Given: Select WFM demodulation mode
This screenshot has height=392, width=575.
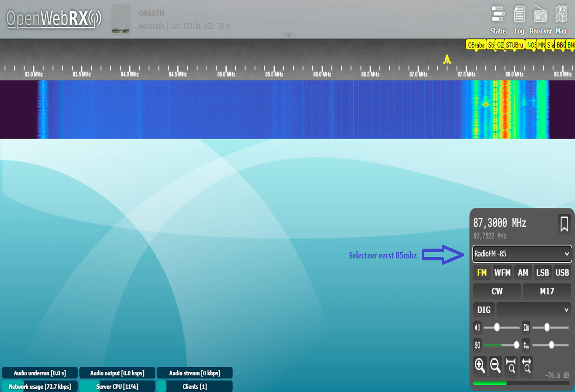Looking at the screenshot, I should point(502,272).
